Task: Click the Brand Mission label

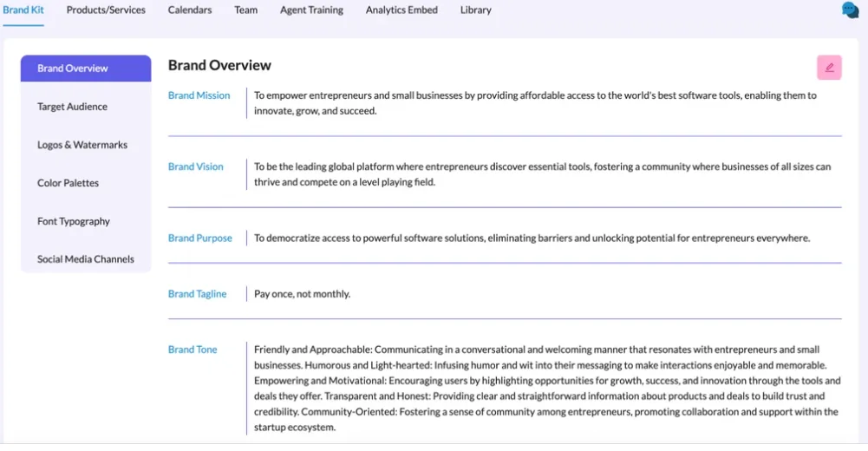Action: pyautogui.click(x=199, y=95)
